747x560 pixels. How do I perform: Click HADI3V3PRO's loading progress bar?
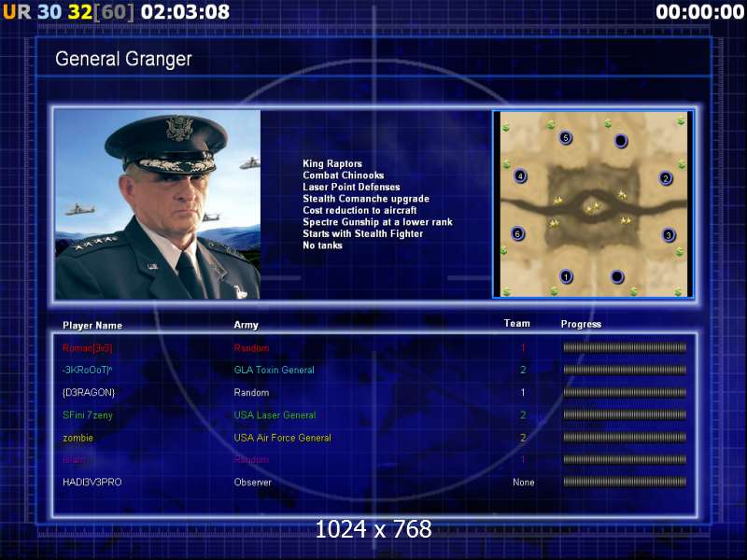(625, 482)
